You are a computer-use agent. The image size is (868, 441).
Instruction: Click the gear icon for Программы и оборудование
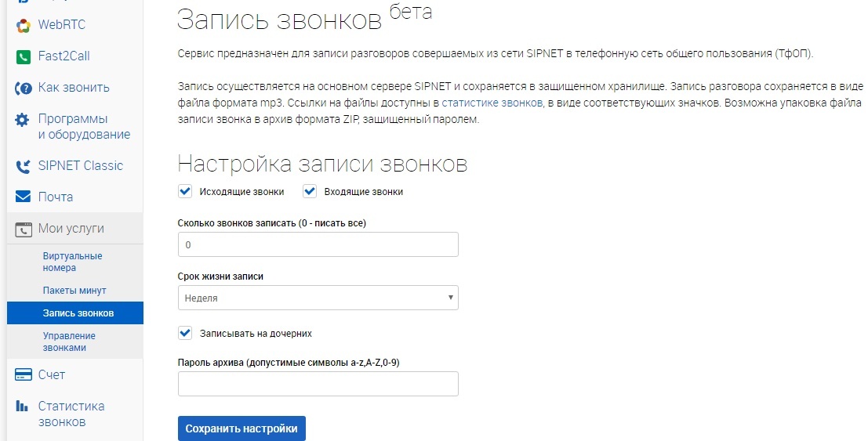click(24, 120)
